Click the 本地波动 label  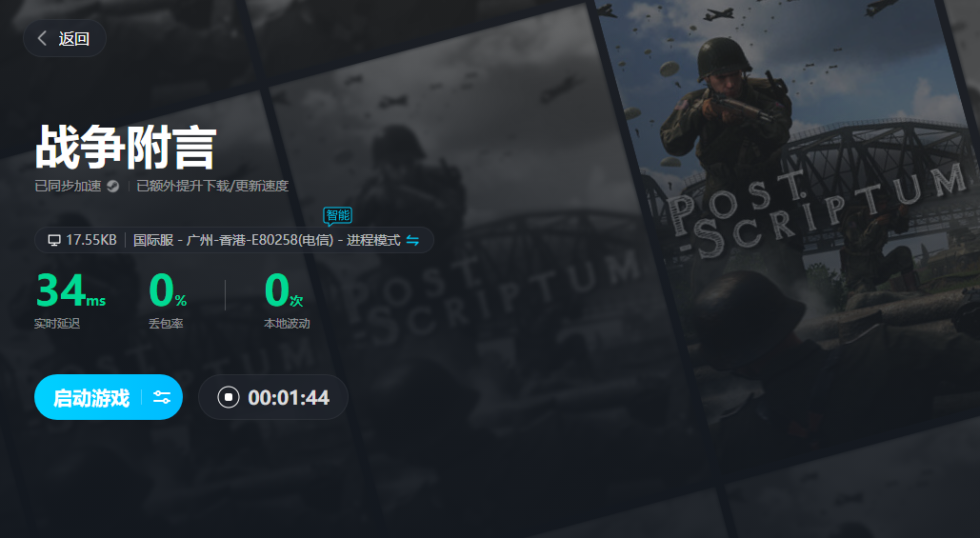287,324
